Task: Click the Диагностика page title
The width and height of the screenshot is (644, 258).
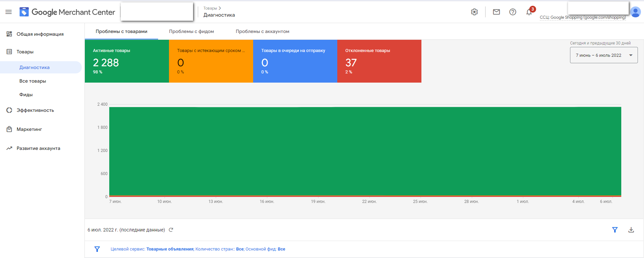Action: pos(219,15)
